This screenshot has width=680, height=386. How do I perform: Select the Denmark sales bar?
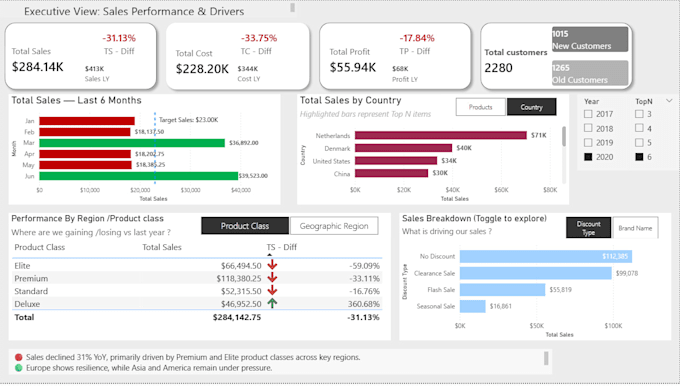(x=403, y=148)
